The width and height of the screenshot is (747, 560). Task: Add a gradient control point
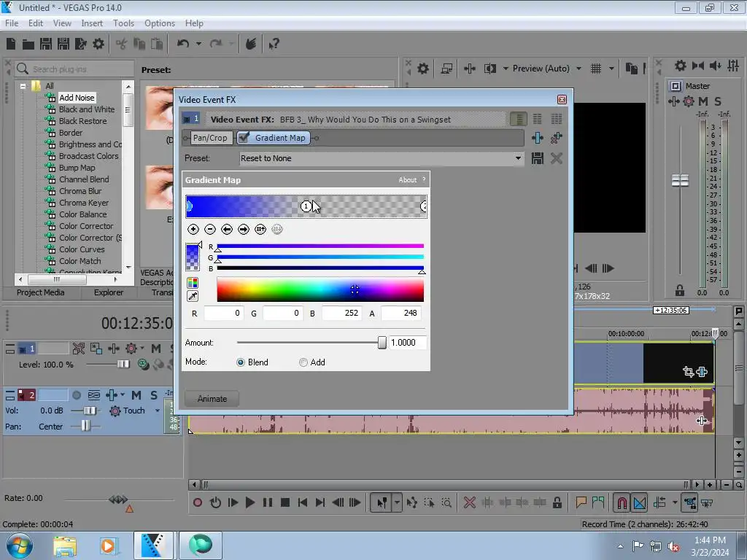[x=193, y=230]
